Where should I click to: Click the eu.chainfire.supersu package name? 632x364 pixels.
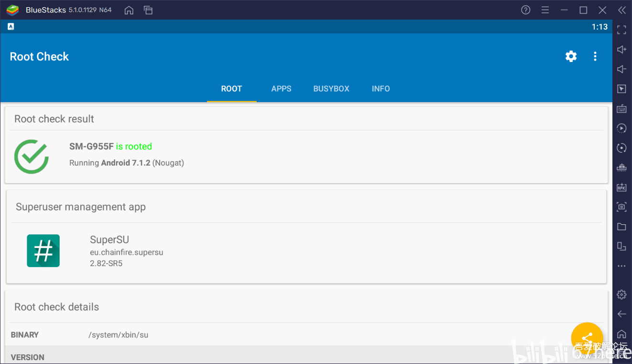tap(127, 252)
